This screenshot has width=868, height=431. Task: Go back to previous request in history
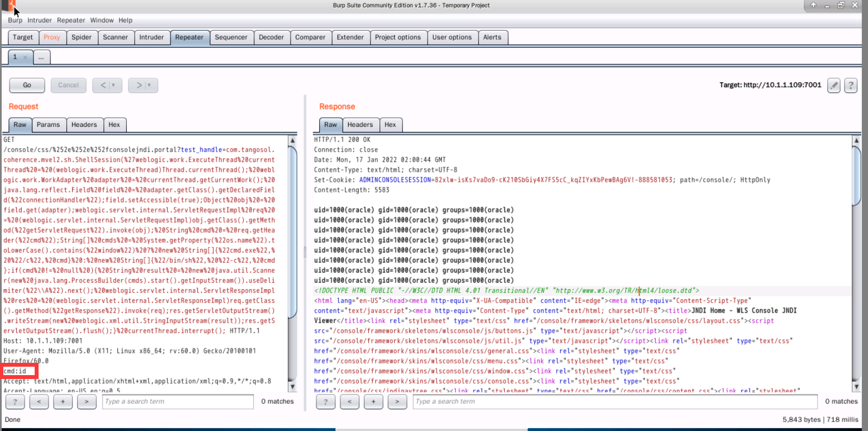pyautogui.click(x=103, y=85)
